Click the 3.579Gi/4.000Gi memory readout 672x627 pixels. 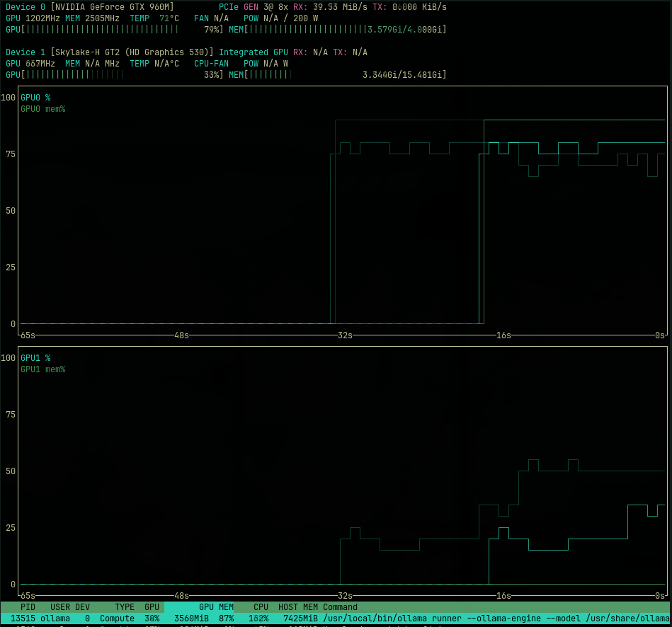pos(404,30)
